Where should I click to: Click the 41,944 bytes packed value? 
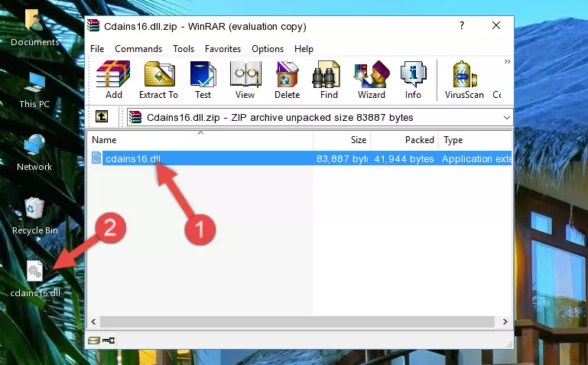404,158
